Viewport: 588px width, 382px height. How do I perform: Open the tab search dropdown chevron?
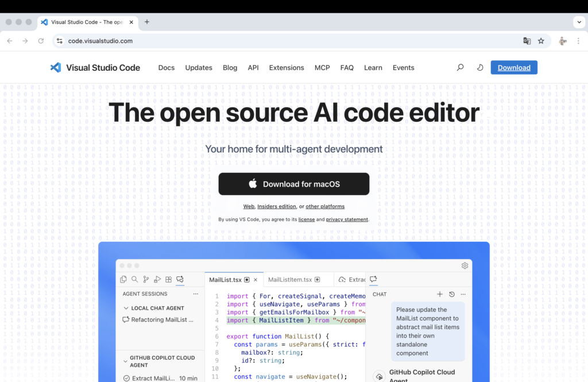click(579, 22)
